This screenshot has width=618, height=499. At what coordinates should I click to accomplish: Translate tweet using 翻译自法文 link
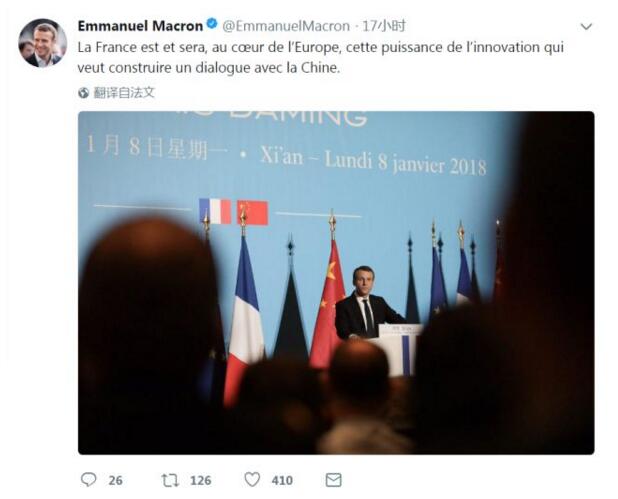tap(124, 93)
